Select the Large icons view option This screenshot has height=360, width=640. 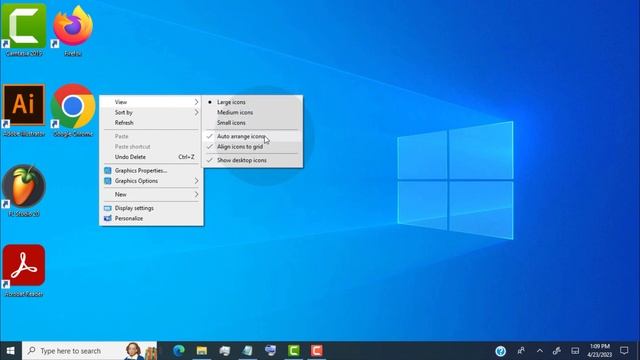pos(252,102)
